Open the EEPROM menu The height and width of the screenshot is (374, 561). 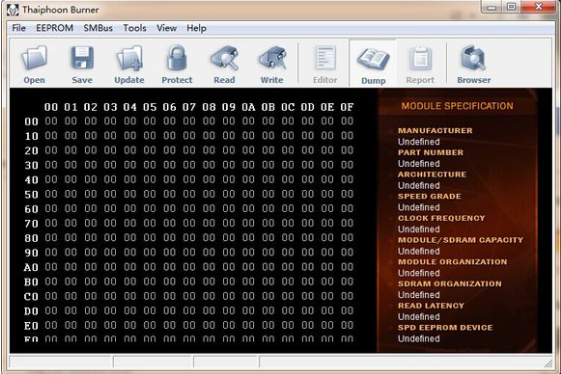[x=55, y=28]
